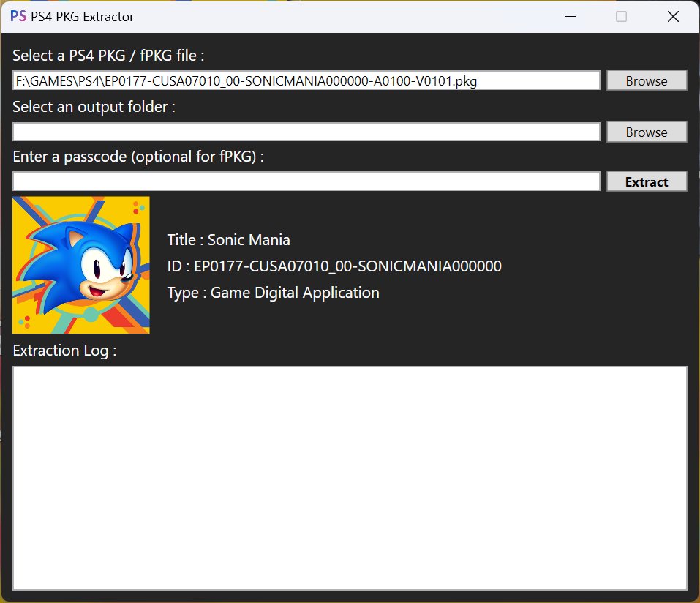Click into the output folder field
This screenshot has height=603, width=700.
[x=306, y=132]
